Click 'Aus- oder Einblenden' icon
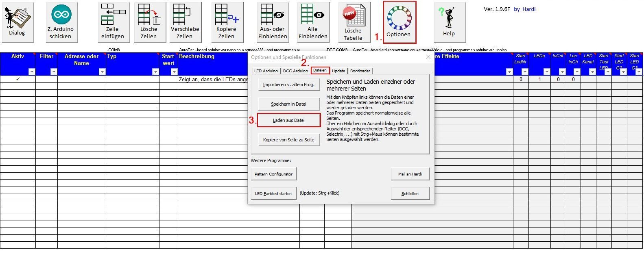Image resolution: width=644 pixels, height=260 pixels. [273, 22]
